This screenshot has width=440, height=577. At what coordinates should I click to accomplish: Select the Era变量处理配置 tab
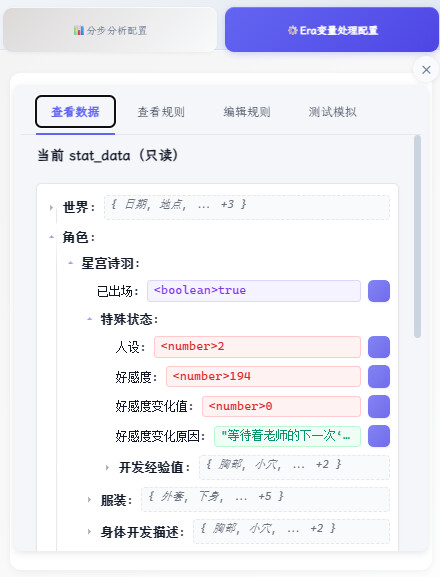[x=332, y=30]
